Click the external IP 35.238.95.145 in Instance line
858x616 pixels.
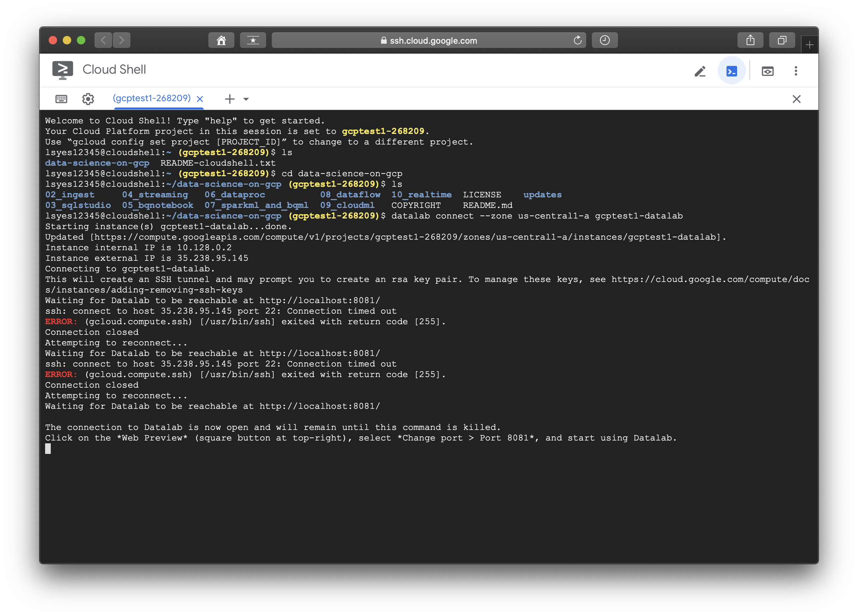point(213,258)
